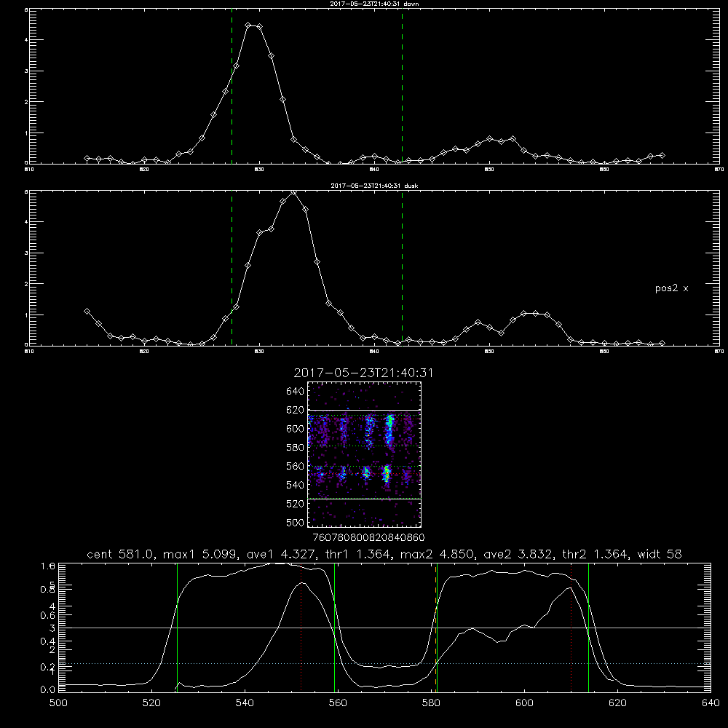This screenshot has height=728, width=728.
Task: Click the 'ave2 3.832' value
Action: coord(518,554)
